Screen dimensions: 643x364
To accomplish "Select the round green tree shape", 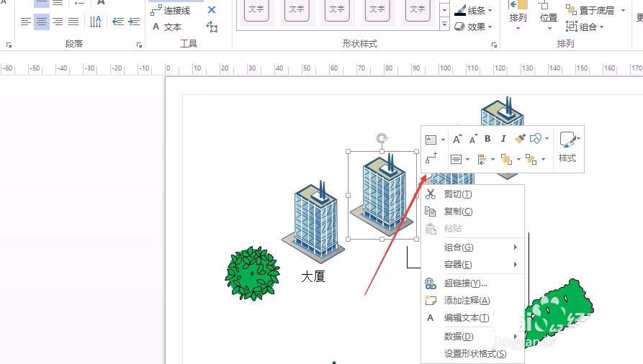I will point(252,273).
